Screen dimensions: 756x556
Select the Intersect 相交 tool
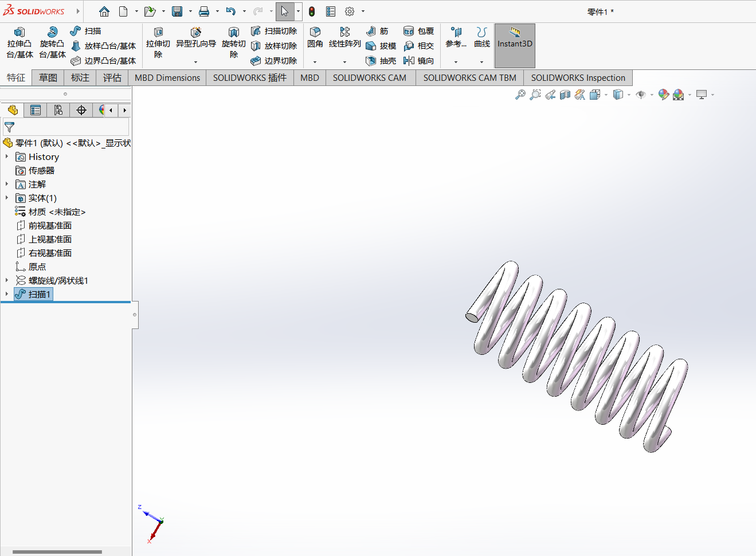(418, 46)
